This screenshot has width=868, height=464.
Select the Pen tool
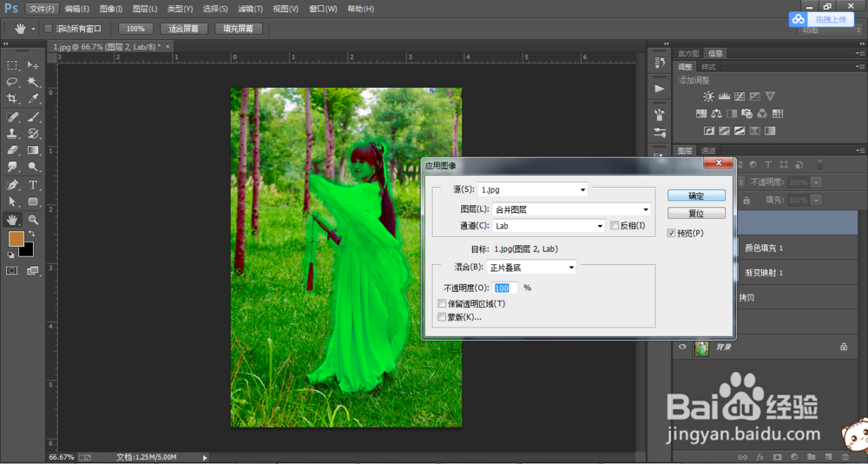(x=12, y=185)
